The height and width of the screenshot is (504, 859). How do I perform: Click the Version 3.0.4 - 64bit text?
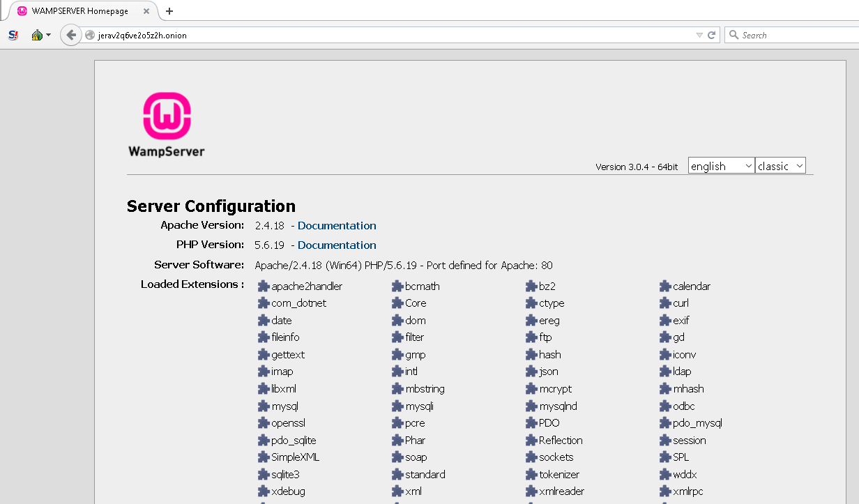637,167
